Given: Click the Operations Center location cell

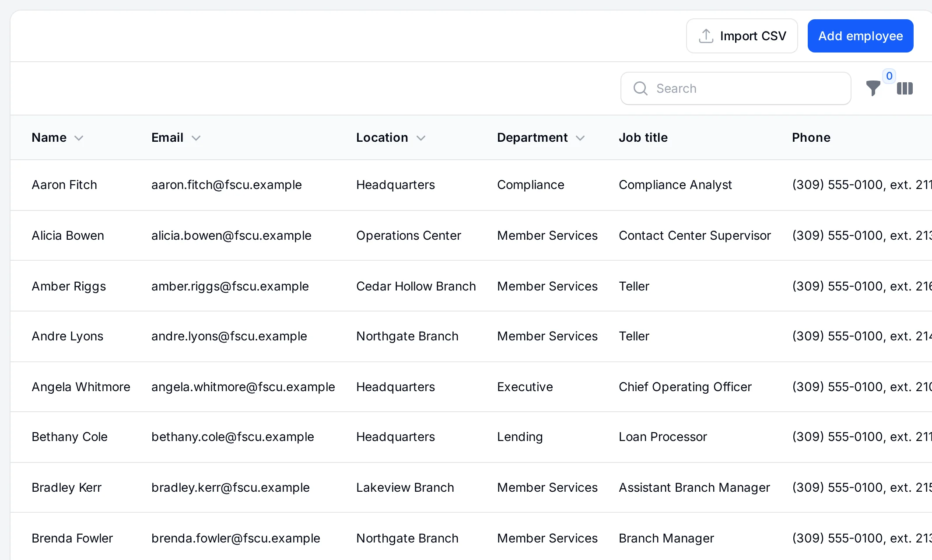Looking at the screenshot, I should click(409, 235).
